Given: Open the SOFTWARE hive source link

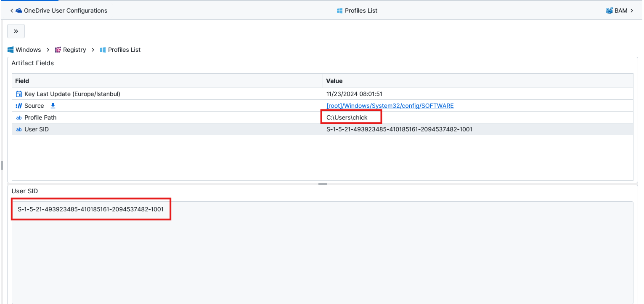Looking at the screenshot, I should click(390, 106).
